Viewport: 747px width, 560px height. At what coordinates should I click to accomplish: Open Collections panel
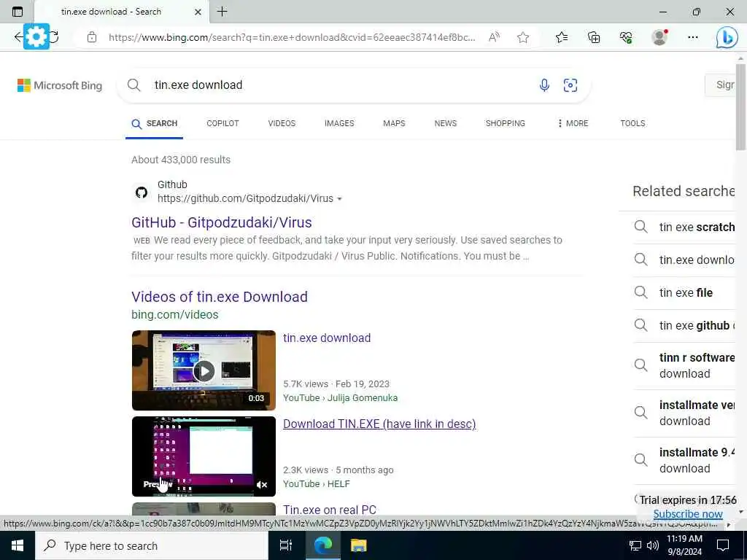click(594, 37)
